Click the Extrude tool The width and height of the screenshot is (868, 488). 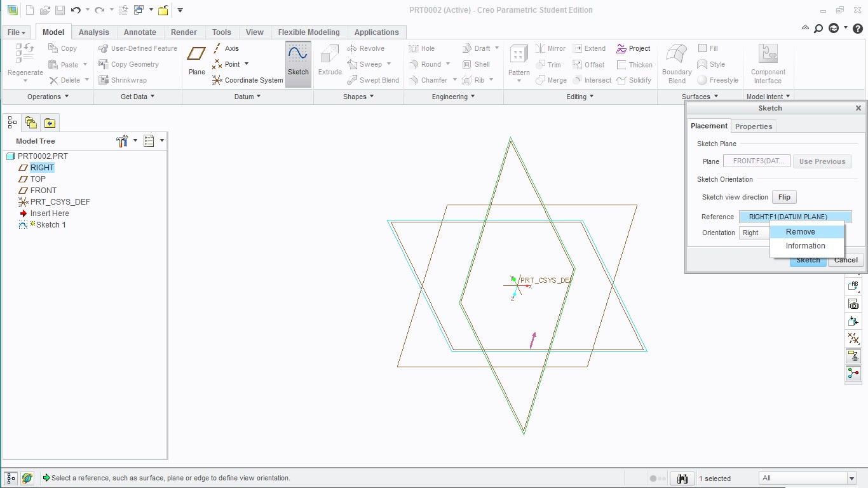click(330, 61)
